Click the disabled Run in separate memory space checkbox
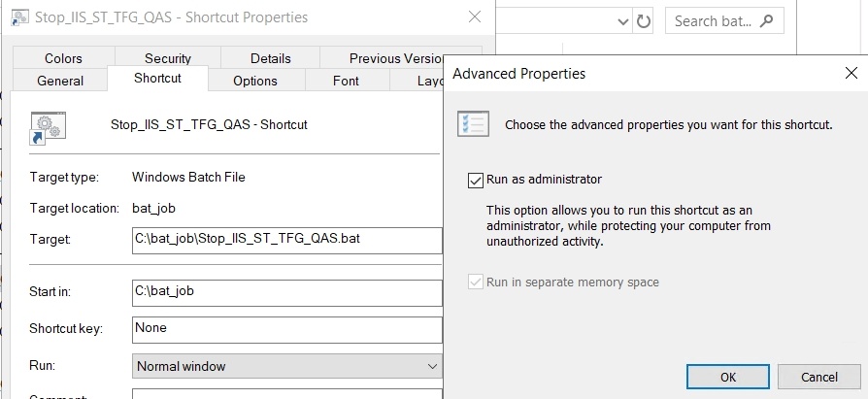Viewport: 868px width, 399px height. click(476, 283)
